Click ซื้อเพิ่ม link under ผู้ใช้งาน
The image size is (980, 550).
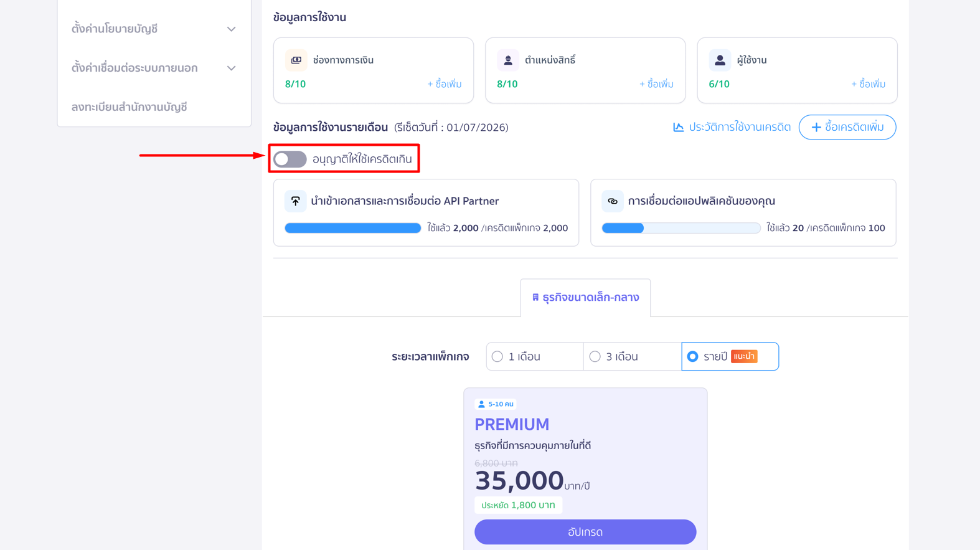(x=869, y=84)
